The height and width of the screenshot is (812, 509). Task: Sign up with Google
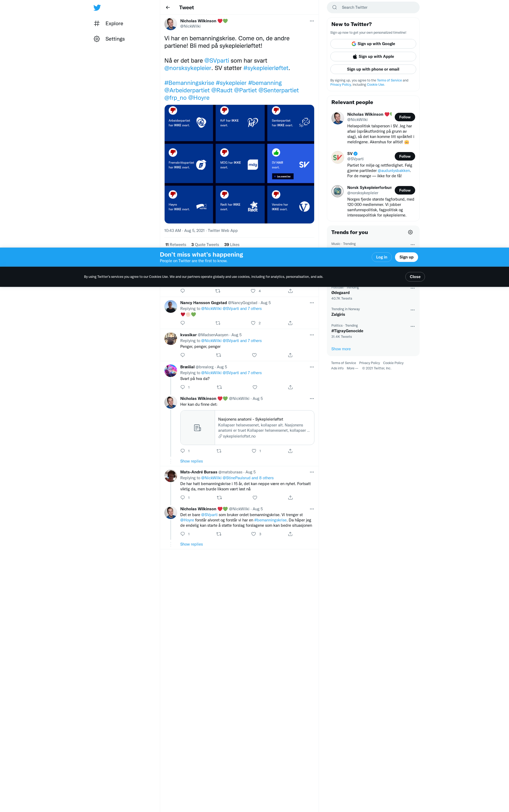(x=373, y=44)
